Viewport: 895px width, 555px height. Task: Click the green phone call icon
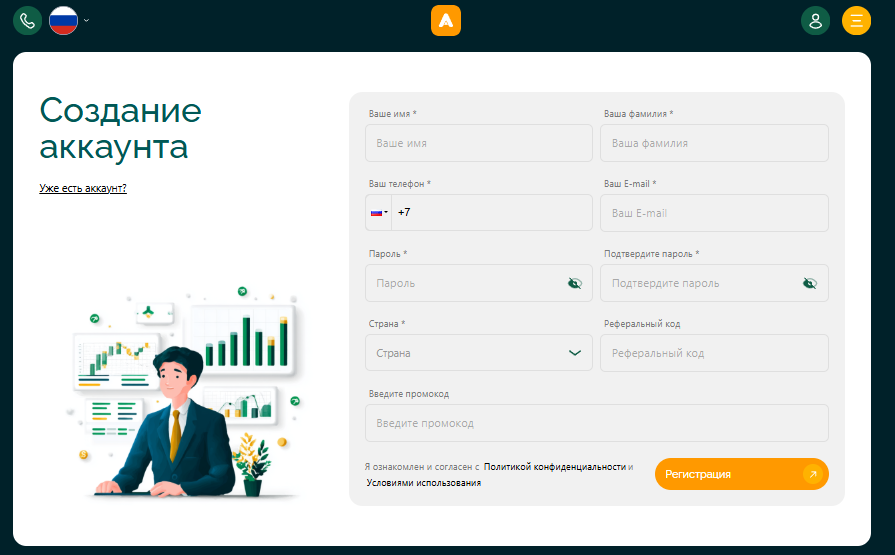[x=27, y=21]
